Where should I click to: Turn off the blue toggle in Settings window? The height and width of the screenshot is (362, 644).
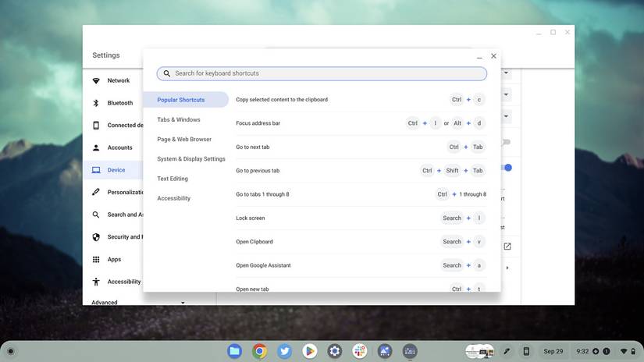(507, 168)
